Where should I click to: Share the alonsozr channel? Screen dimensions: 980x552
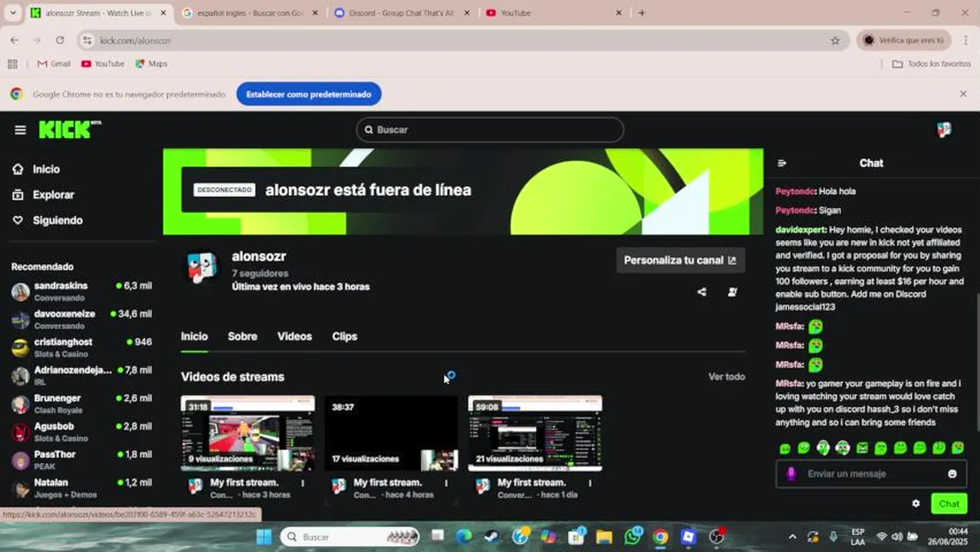click(x=702, y=292)
